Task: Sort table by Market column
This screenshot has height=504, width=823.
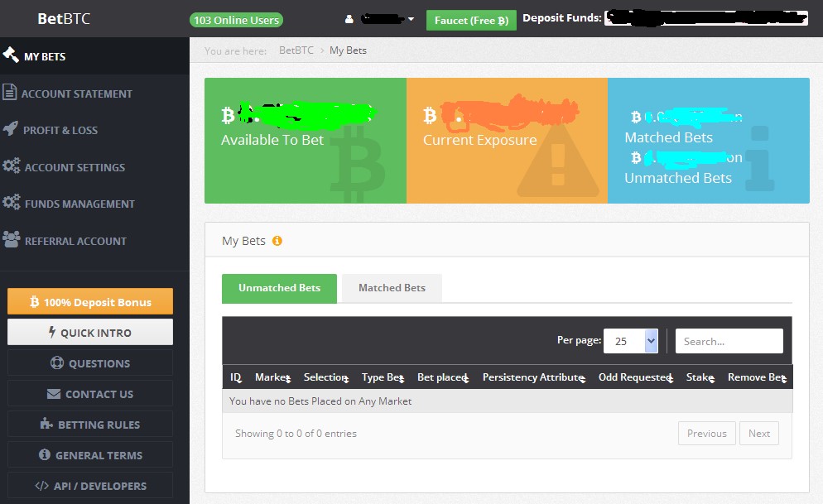Action: (272, 377)
